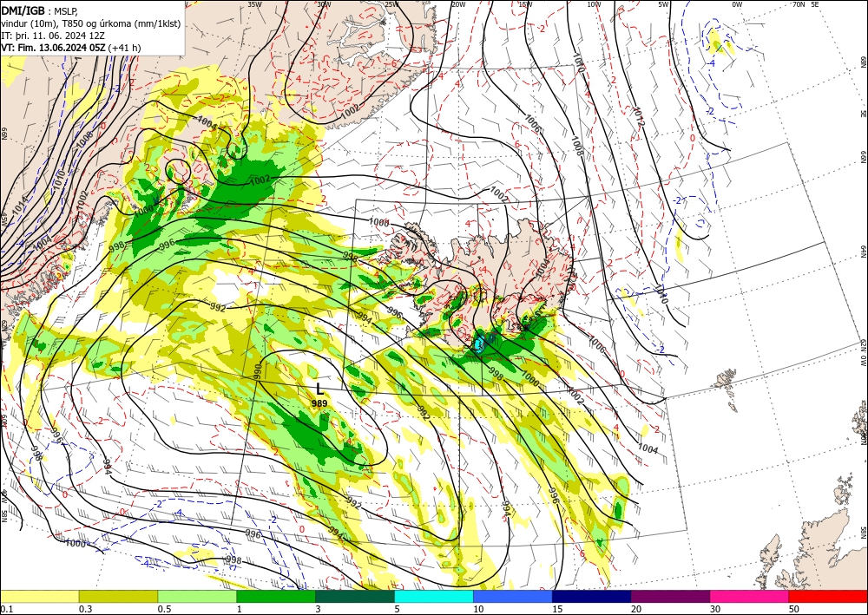The height and width of the screenshot is (615, 868).
Task: Click the '15W' longitude label
Action: click(526, 4)
